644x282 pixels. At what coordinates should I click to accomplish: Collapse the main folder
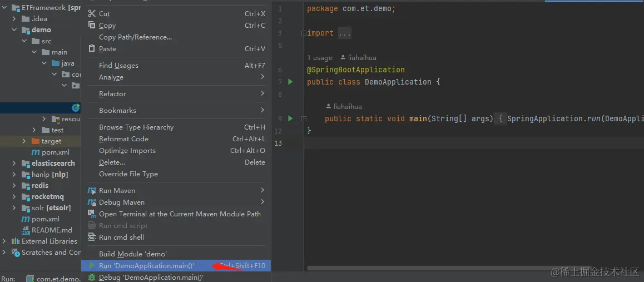coord(34,52)
